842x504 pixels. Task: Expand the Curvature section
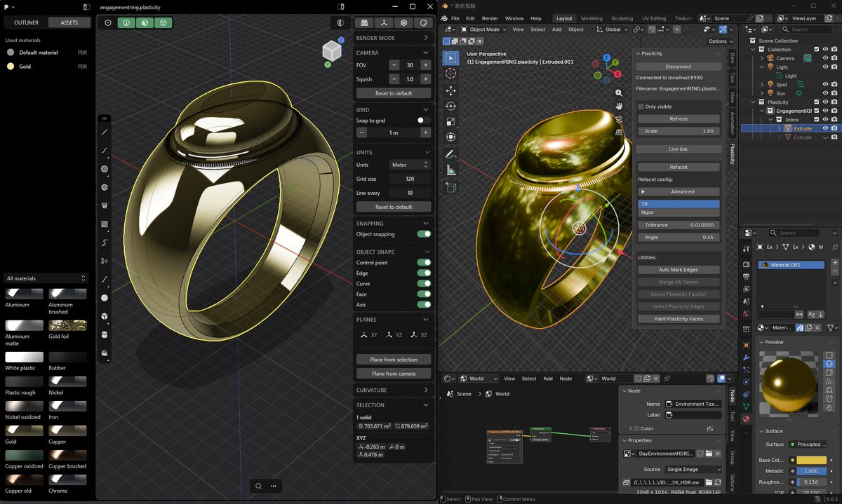pyautogui.click(x=393, y=390)
